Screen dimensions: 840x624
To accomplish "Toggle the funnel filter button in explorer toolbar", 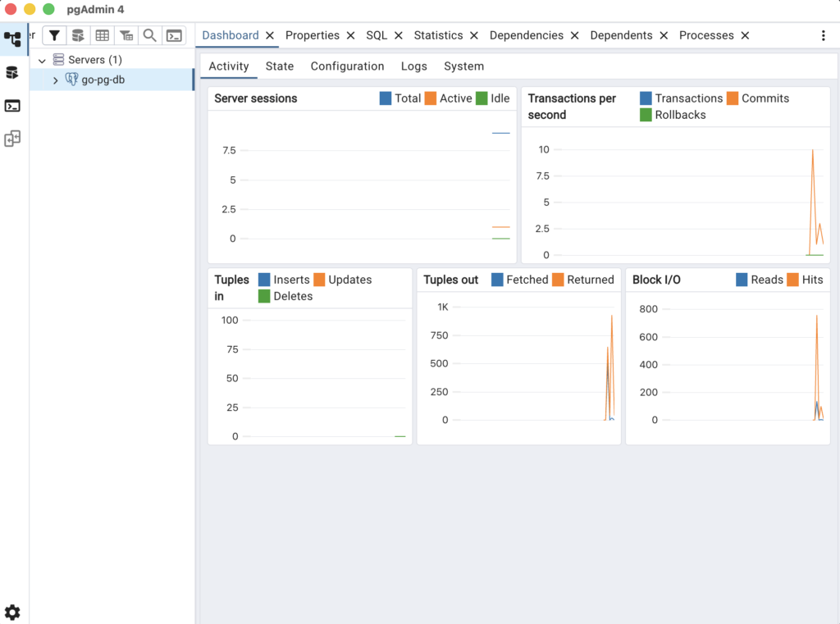I will pyautogui.click(x=54, y=35).
